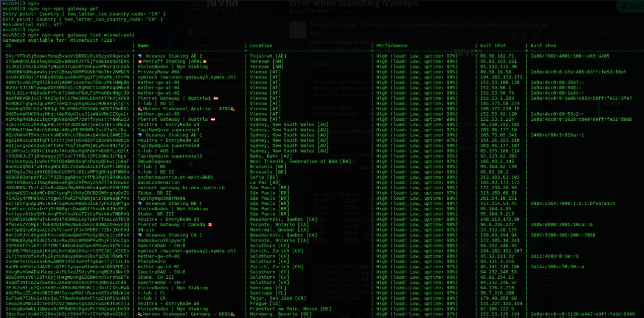Click the 'PrivacyMeow #04' gateway name
The width and height of the screenshot is (644, 318).
(158, 71)
